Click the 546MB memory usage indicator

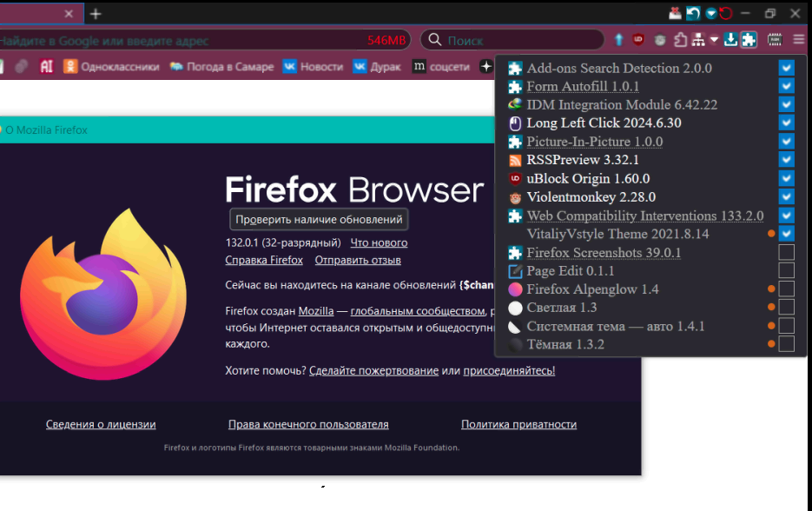[386, 40]
